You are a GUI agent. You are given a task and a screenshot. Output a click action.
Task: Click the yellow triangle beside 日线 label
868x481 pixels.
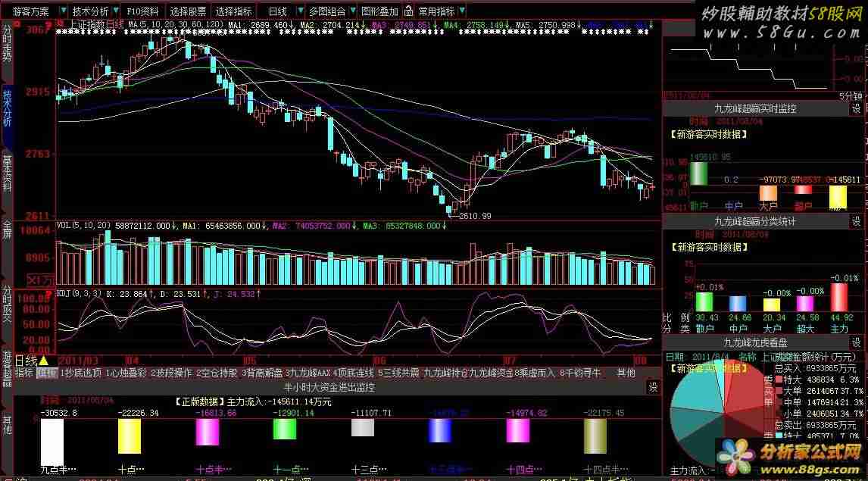(x=44, y=361)
